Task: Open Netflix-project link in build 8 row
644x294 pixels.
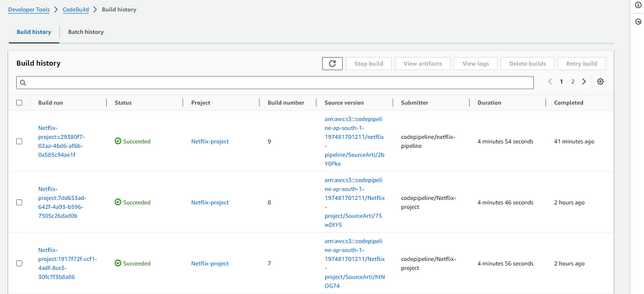Action: (210, 202)
